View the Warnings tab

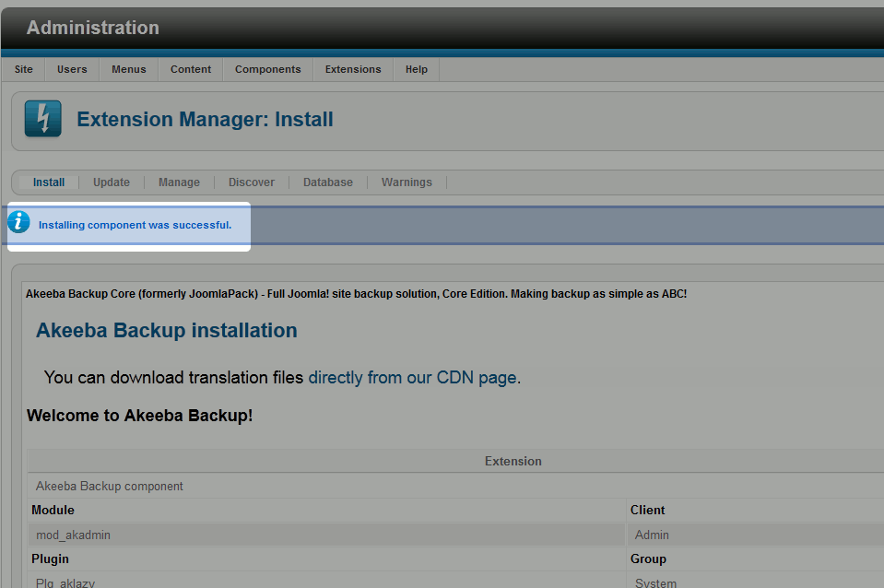pyautogui.click(x=407, y=182)
